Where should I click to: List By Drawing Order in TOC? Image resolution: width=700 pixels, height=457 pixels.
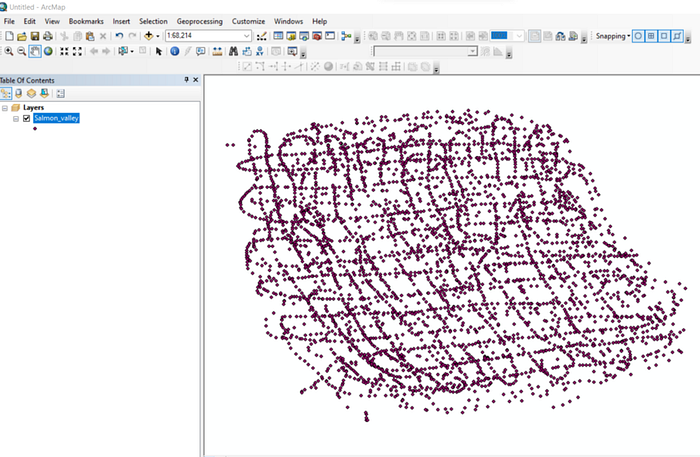tap(6, 93)
